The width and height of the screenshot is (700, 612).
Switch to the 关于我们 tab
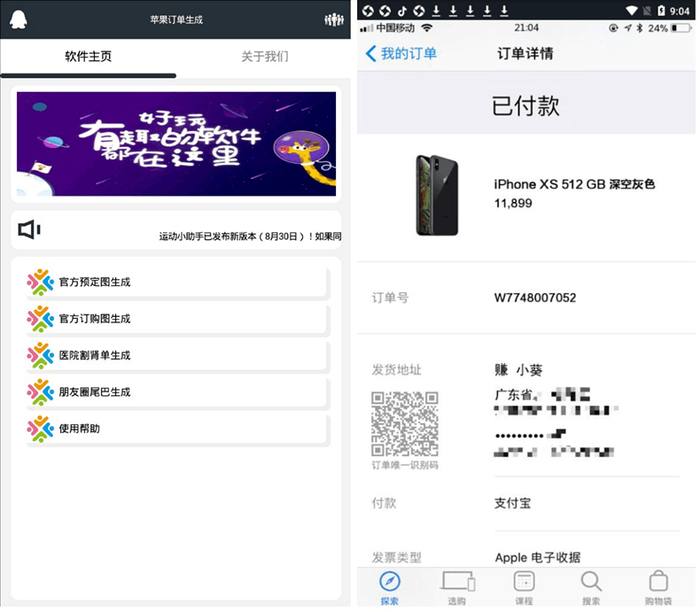pos(264,57)
